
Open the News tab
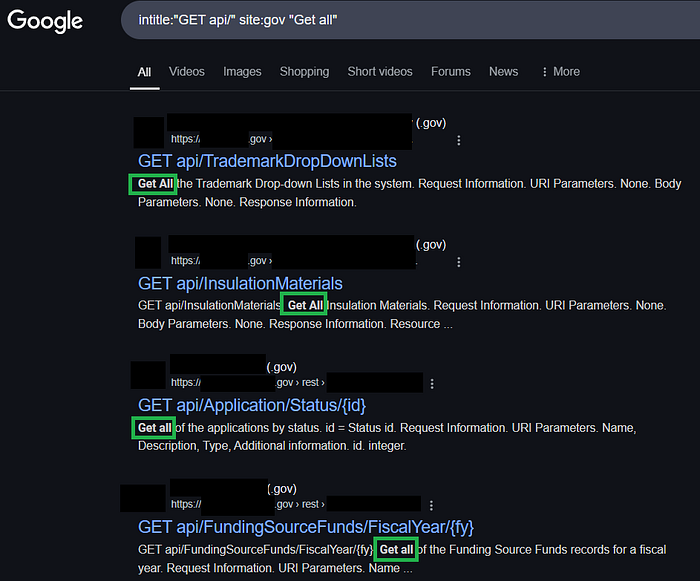(503, 71)
